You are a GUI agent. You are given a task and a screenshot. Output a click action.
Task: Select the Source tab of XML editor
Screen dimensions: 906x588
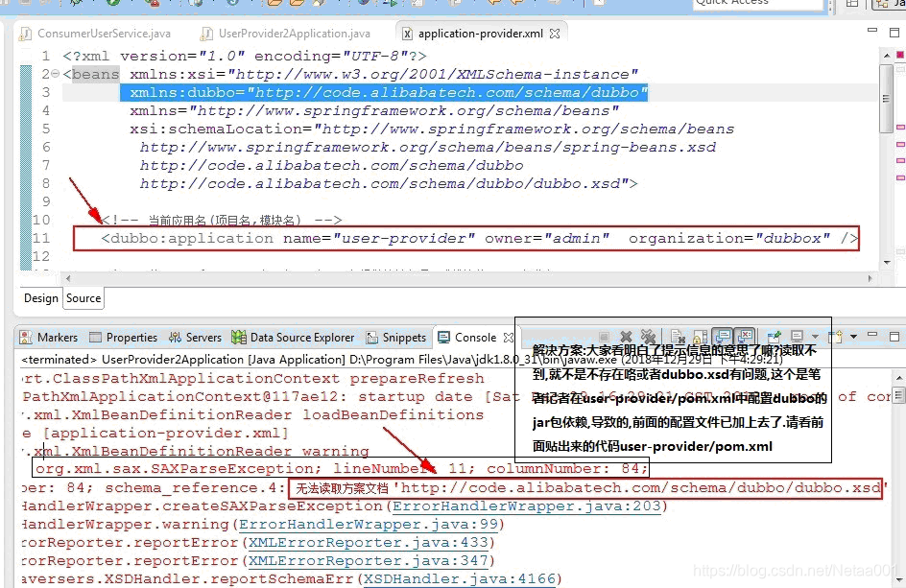pyautogui.click(x=83, y=298)
